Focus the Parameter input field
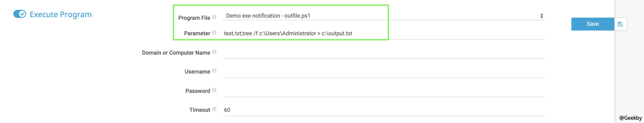644x123 pixels. tap(383, 33)
